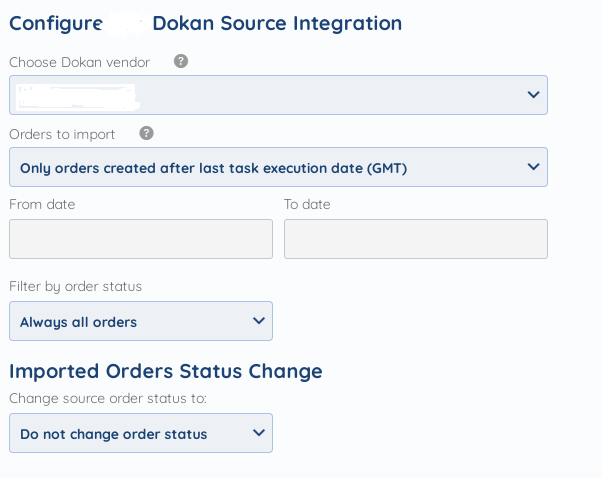Image resolution: width=602 pixels, height=478 pixels.
Task: Click the From date label
Action: (42, 204)
